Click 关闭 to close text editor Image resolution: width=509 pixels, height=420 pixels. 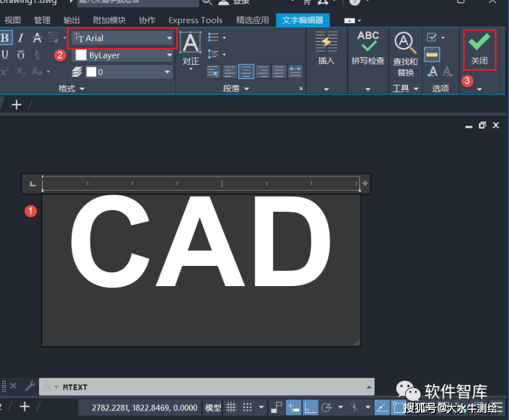coord(479,49)
